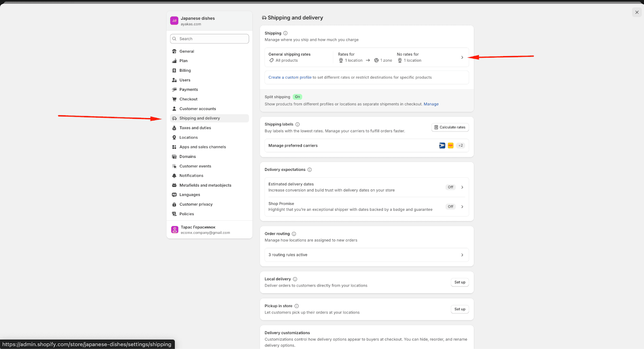This screenshot has height=349, width=644.
Task: Click the Estimated delivery dates Off badge
Action: [450, 187]
